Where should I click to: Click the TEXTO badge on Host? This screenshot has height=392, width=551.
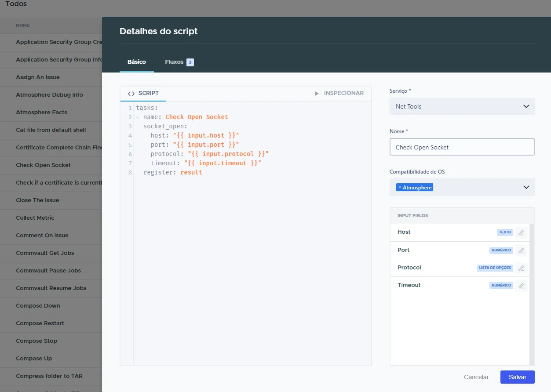pyautogui.click(x=505, y=232)
